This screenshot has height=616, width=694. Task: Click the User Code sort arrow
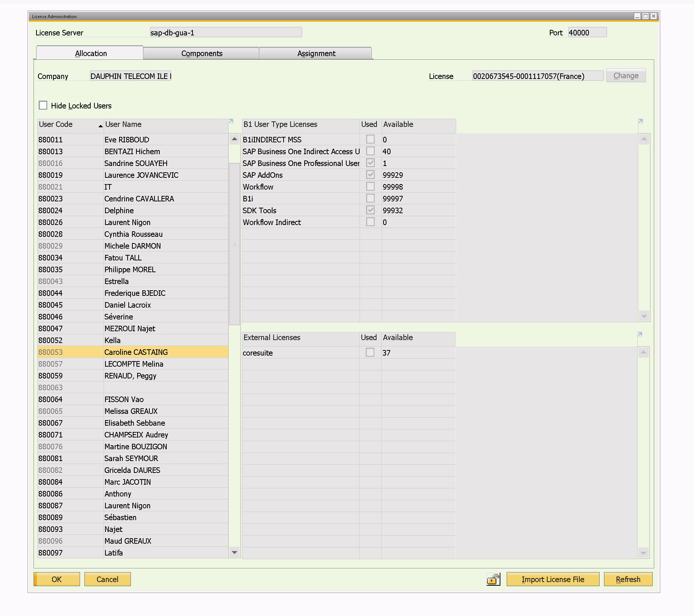tap(100, 126)
